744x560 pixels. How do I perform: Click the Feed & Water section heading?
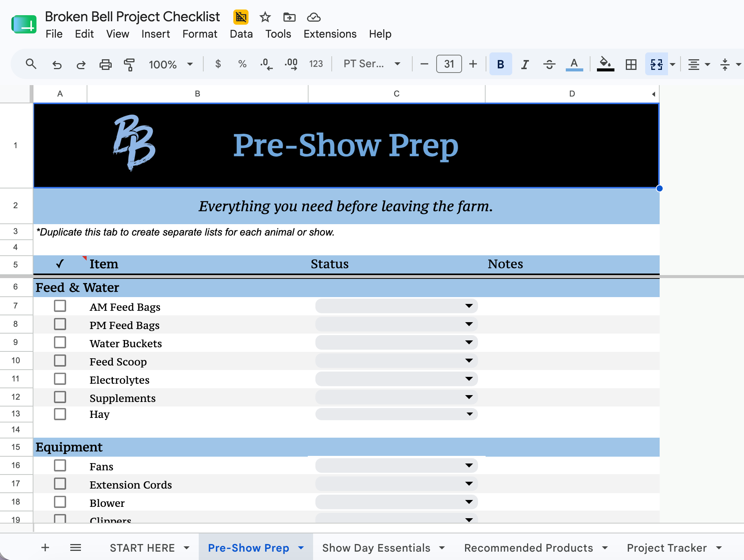coord(78,288)
